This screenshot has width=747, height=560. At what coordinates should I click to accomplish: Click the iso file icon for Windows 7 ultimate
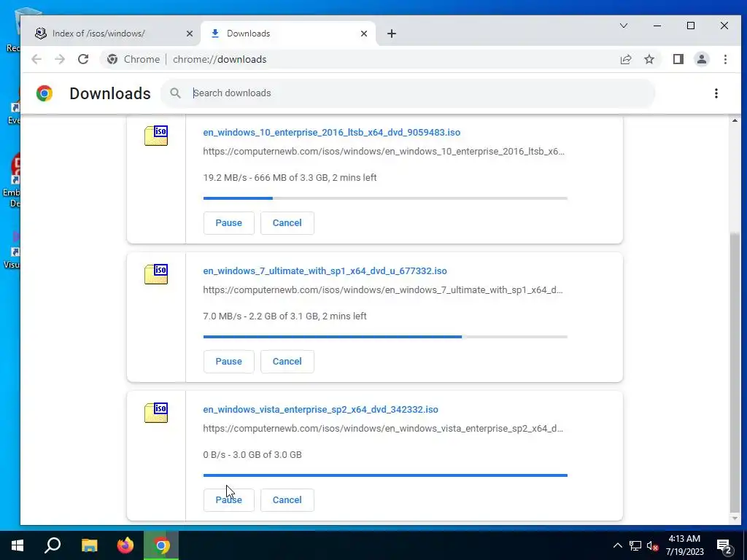(156, 274)
